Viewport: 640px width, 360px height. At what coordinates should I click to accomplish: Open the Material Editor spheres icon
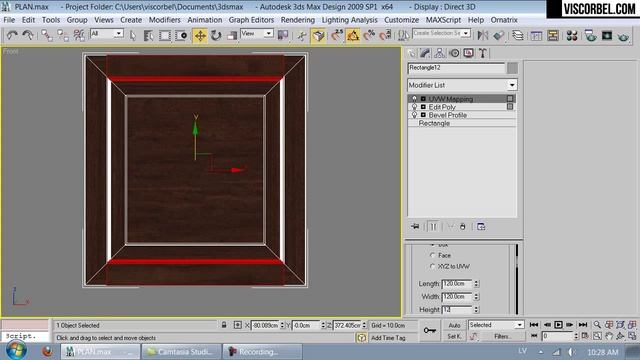pyautogui.click(x=572, y=36)
